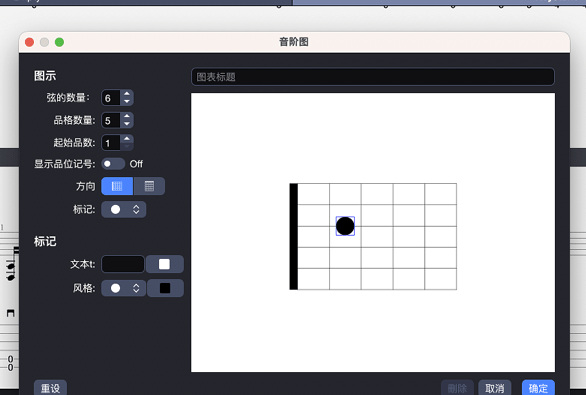The height and width of the screenshot is (395, 586).
Task: Open the black marker color swatch
Action: coord(165,288)
